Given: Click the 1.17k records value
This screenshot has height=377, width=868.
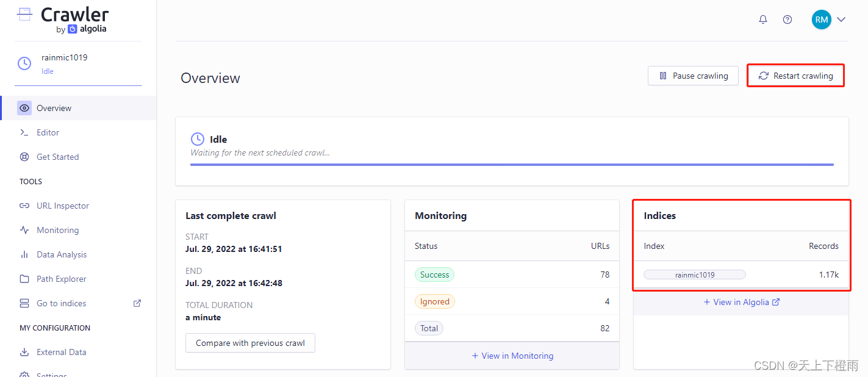Looking at the screenshot, I should click(x=828, y=275).
